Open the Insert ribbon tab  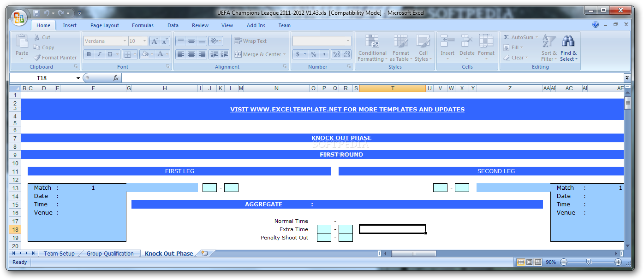pyautogui.click(x=70, y=25)
